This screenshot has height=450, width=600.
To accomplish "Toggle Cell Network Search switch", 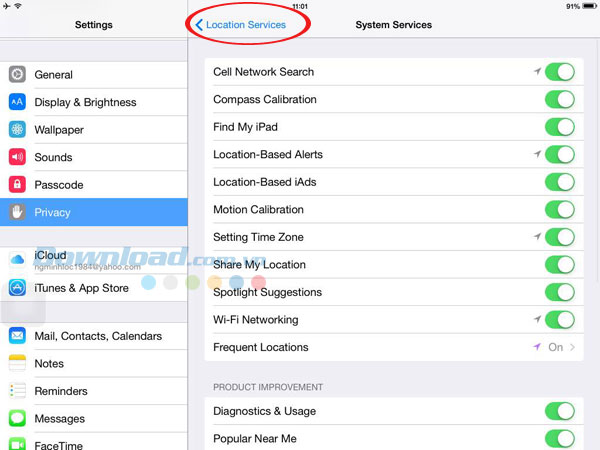I will (560, 72).
